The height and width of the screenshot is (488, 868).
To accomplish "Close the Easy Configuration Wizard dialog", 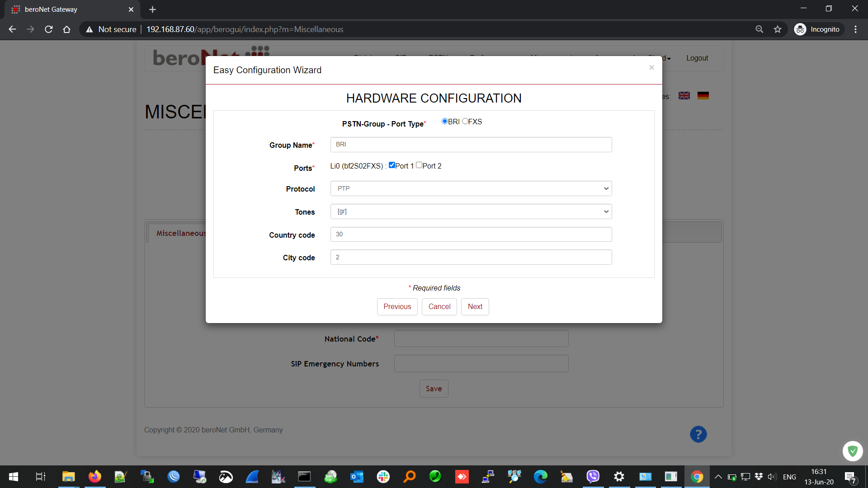I will (651, 68).
